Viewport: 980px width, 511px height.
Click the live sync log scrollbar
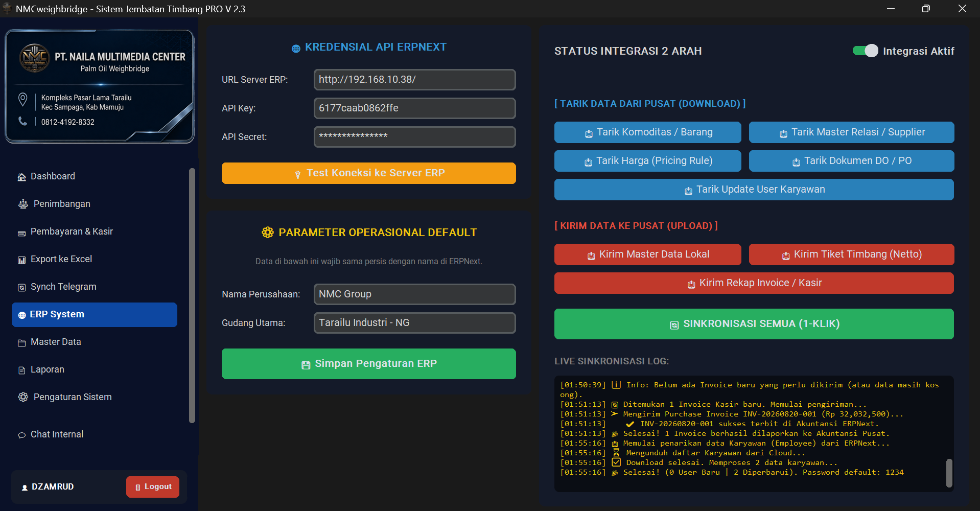click(949, 473)
